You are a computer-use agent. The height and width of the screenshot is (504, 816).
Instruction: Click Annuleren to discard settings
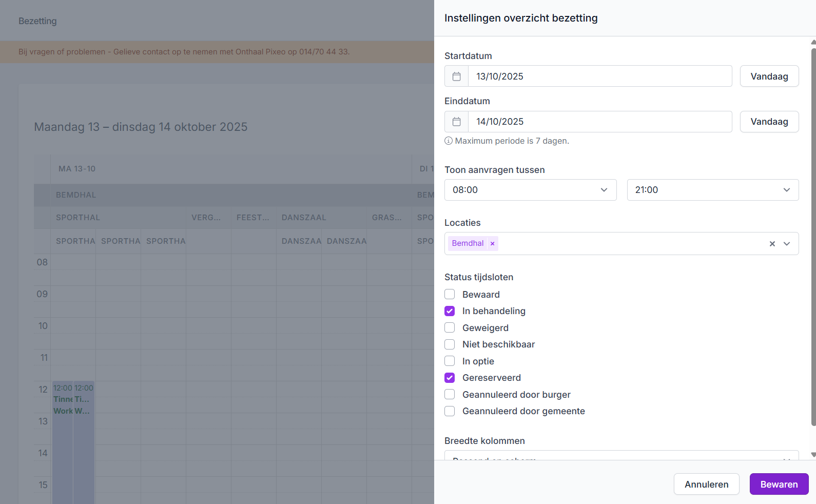706,484
